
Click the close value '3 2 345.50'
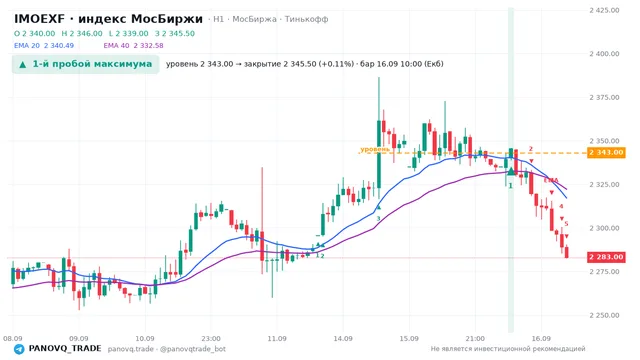pyautogui.click(x=175, y=33)
